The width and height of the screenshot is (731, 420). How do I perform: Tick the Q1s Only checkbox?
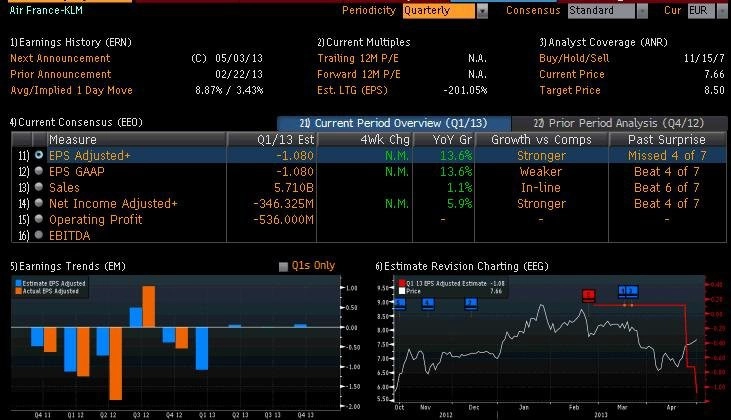(283, 267)
